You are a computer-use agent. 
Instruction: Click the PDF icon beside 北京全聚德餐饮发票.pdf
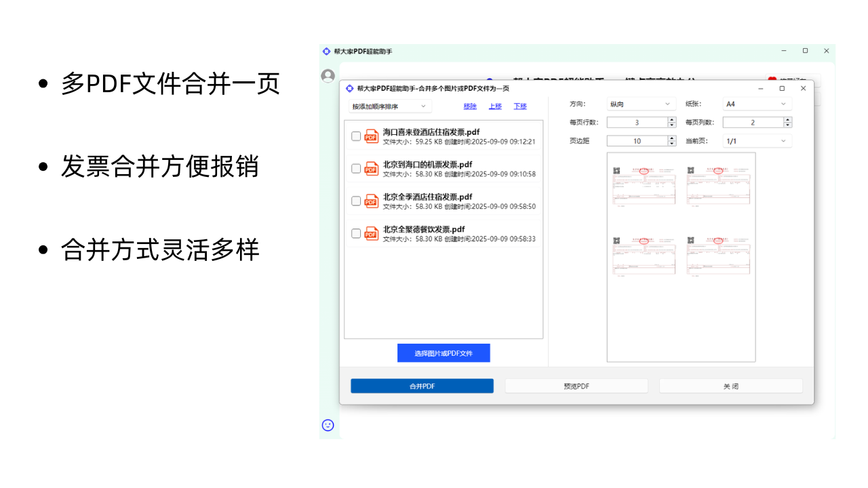(370, 232)
